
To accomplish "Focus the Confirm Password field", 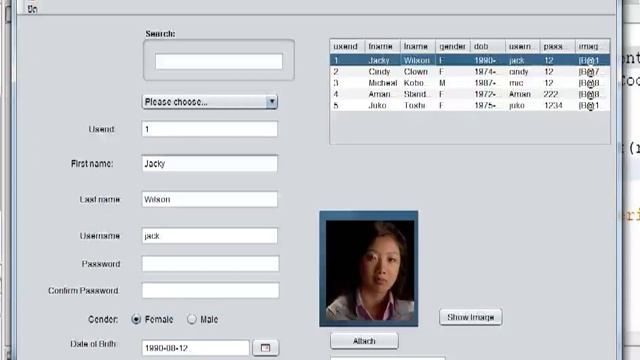I will 211,291.
